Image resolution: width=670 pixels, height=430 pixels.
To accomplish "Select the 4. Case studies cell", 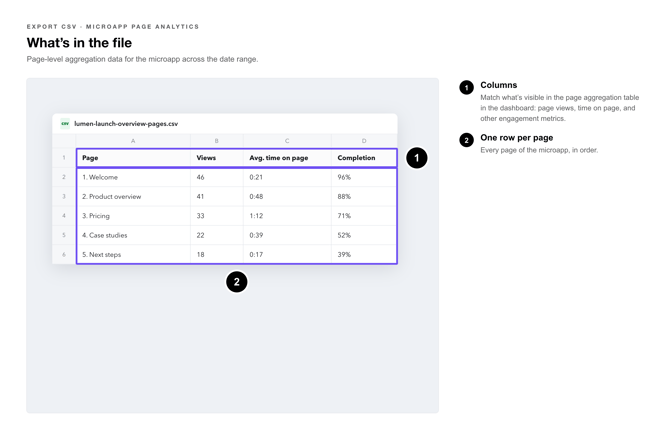I will 133,235.
